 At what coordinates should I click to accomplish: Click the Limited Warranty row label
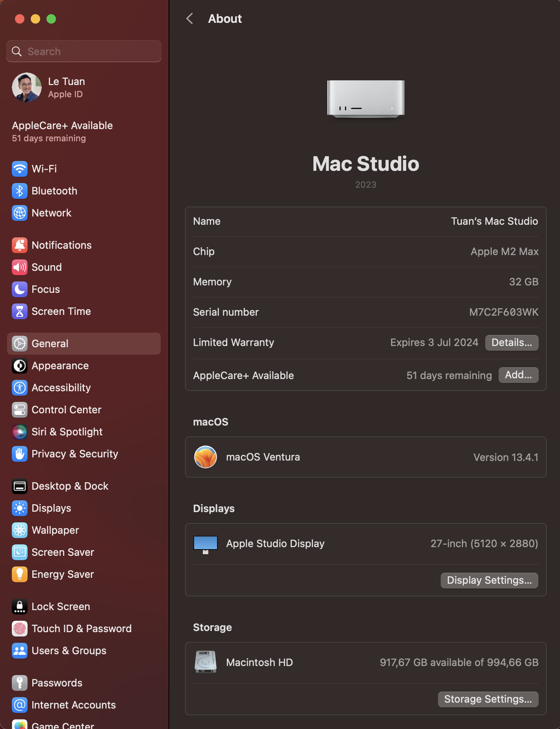click(234, 342)
